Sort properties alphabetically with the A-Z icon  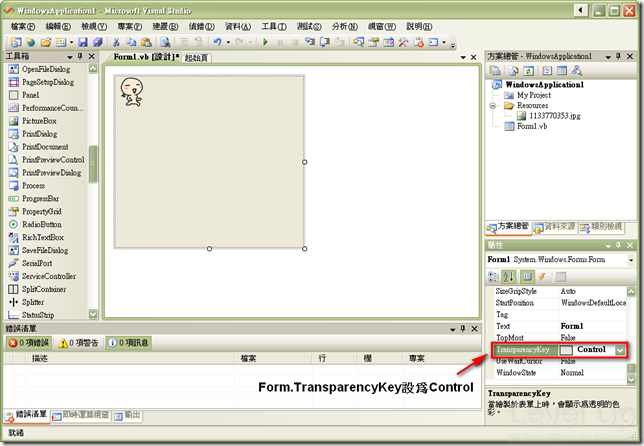pos(508,277)
